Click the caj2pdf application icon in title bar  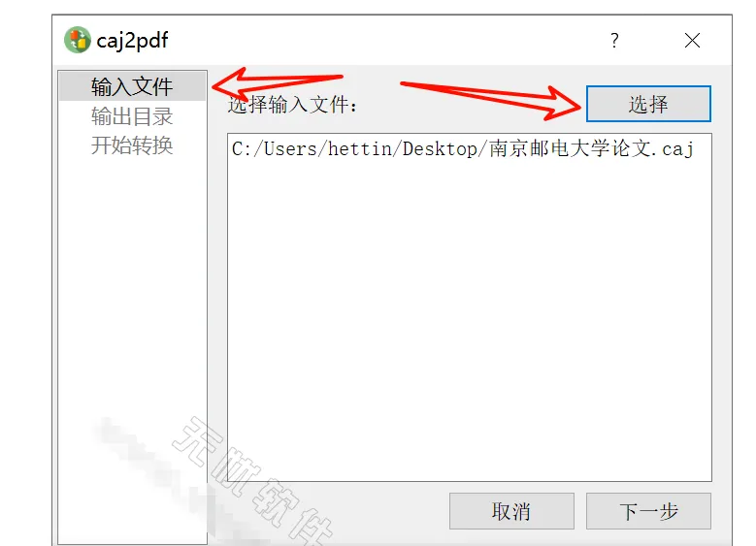tap(77, 40)
